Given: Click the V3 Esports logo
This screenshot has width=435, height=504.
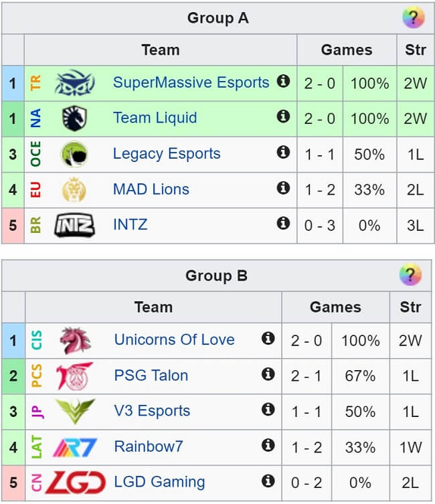Looking at the screenshot, I should pos(75,411).
